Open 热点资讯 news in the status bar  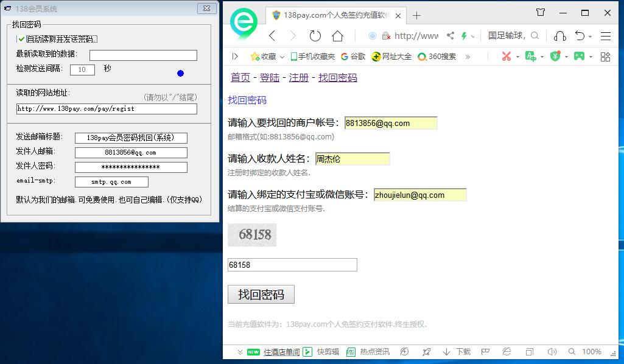click(x=368, y=352)
